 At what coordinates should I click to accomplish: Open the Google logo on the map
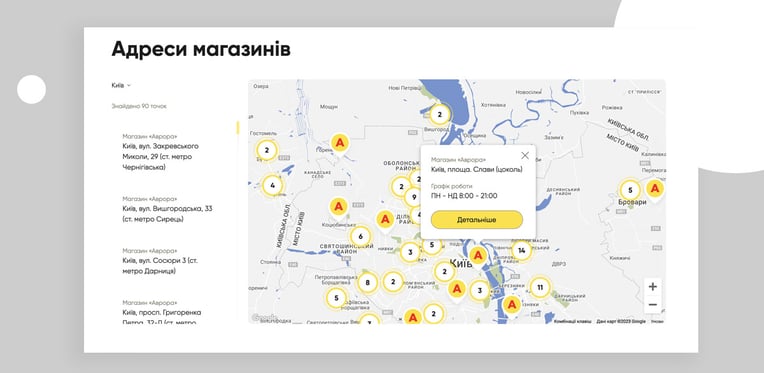[x=265, y=318]
